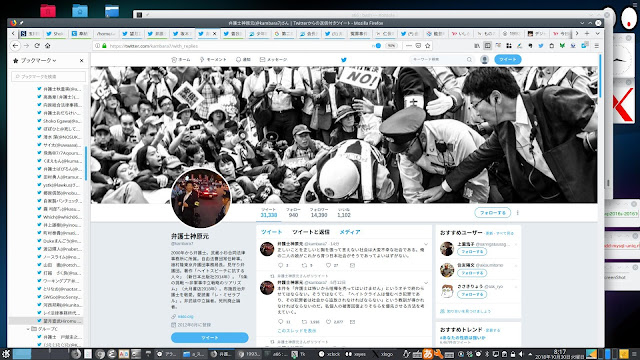Open the Which@which05 bookmark in sidebar

click(60, 217)
